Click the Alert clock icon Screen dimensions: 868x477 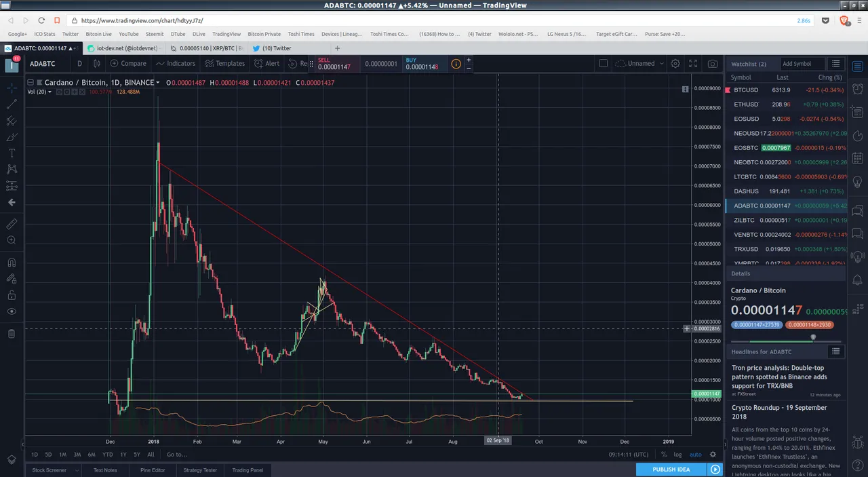267,63
